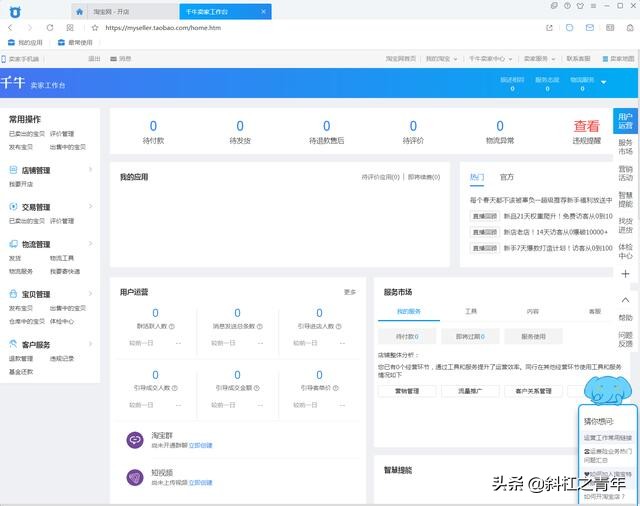Reload the page with refresh icon
Screen dimensions: 640x506
tap(50, 28)
